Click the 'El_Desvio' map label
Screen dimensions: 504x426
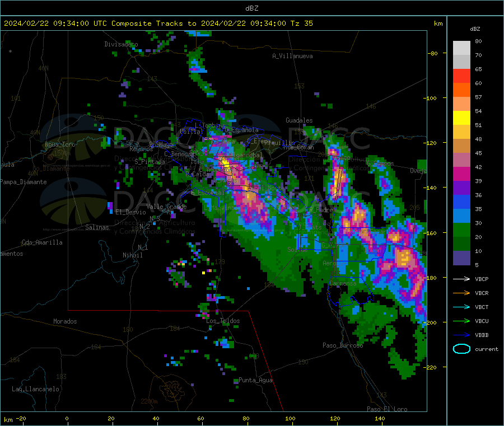click(131, 212)
